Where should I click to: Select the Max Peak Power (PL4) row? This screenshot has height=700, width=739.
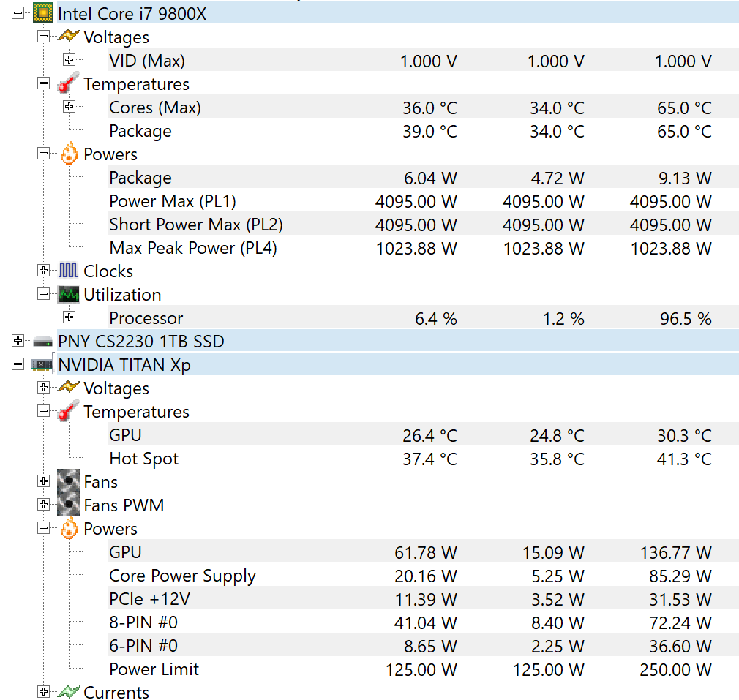click(x=423, y=248)
